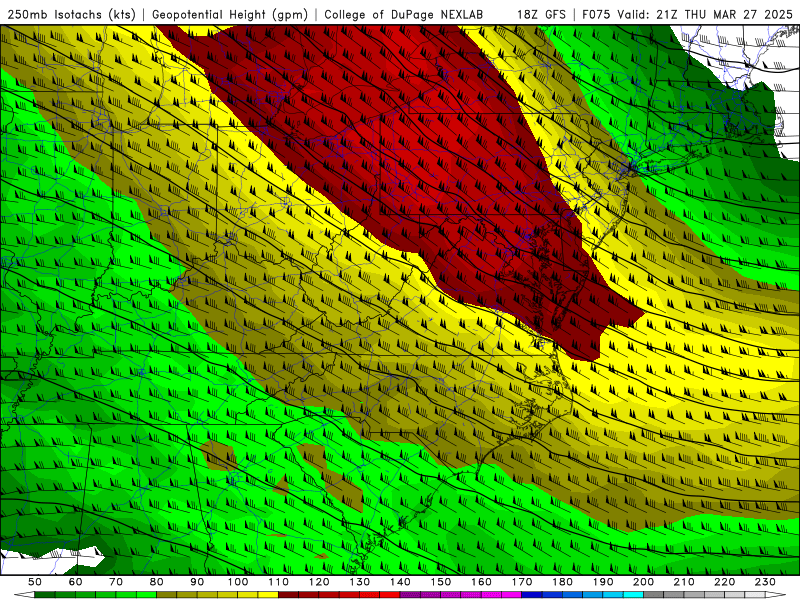Click the 120 label on the color scale

pos(319,582)
